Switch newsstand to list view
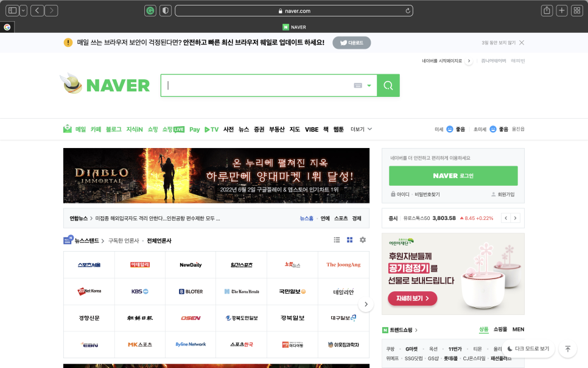 tap(337, 239)
